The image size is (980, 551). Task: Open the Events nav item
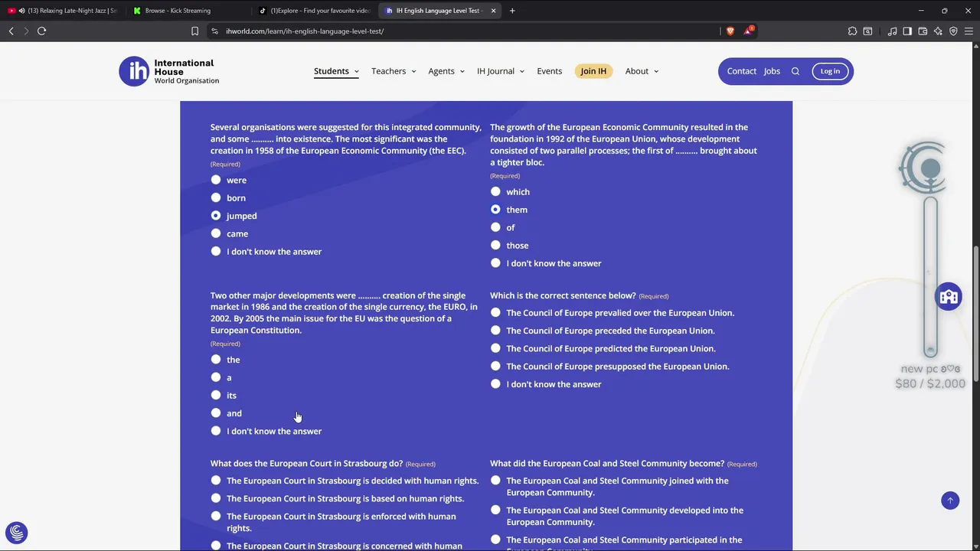coord(550,71)
